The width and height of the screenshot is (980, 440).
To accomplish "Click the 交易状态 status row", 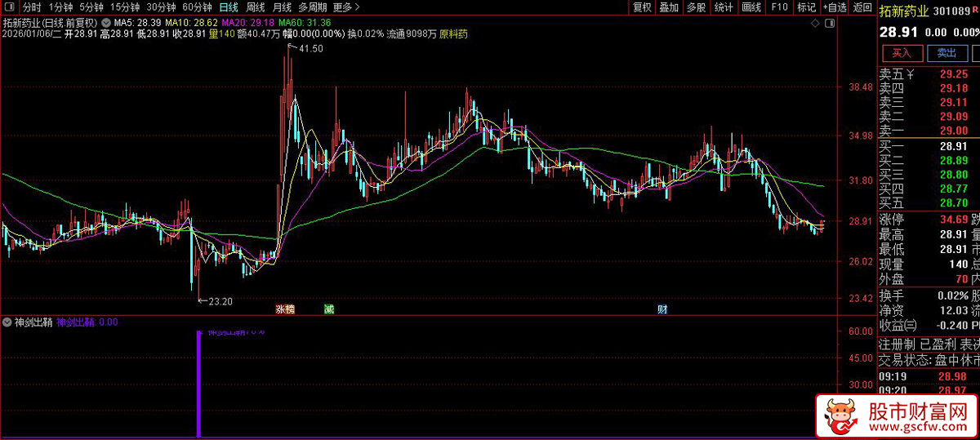I will point(929,360).
